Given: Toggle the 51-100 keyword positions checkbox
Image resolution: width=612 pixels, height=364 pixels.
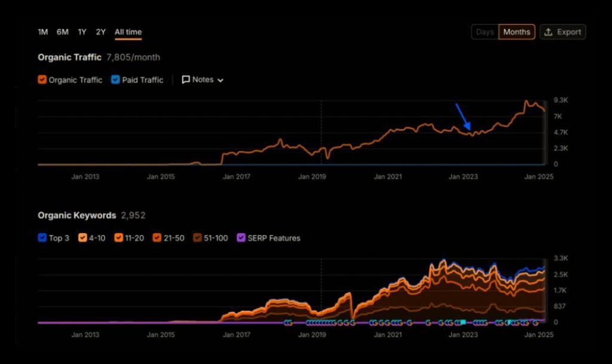Looking at the screenshot, I should [x=197, y=238].
